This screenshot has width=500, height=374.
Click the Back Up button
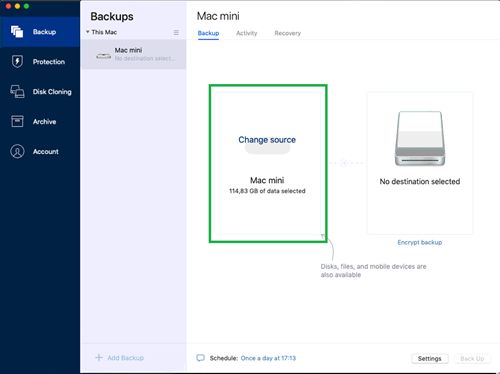coord(472,358)
